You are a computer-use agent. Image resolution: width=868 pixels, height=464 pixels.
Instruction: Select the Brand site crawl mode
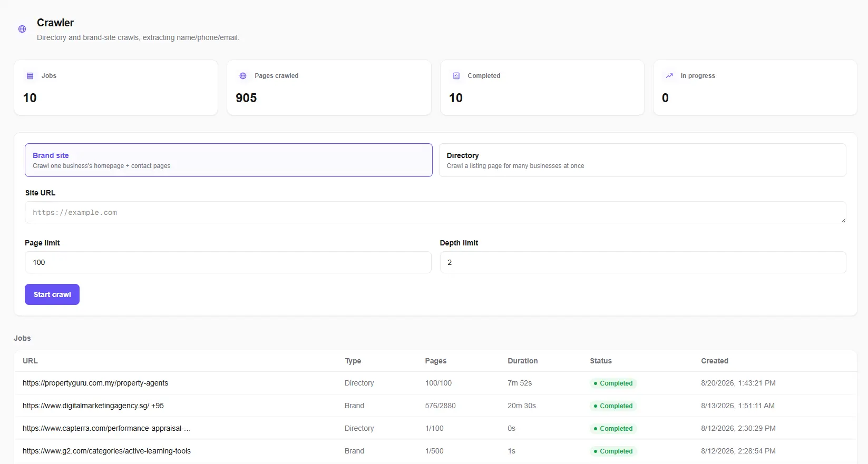tap(229, 160)
